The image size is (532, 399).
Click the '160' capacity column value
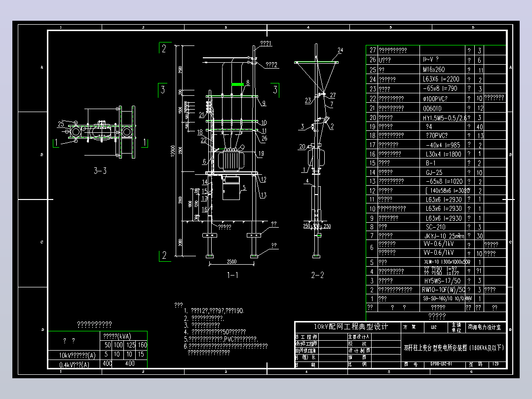point(143,345)
